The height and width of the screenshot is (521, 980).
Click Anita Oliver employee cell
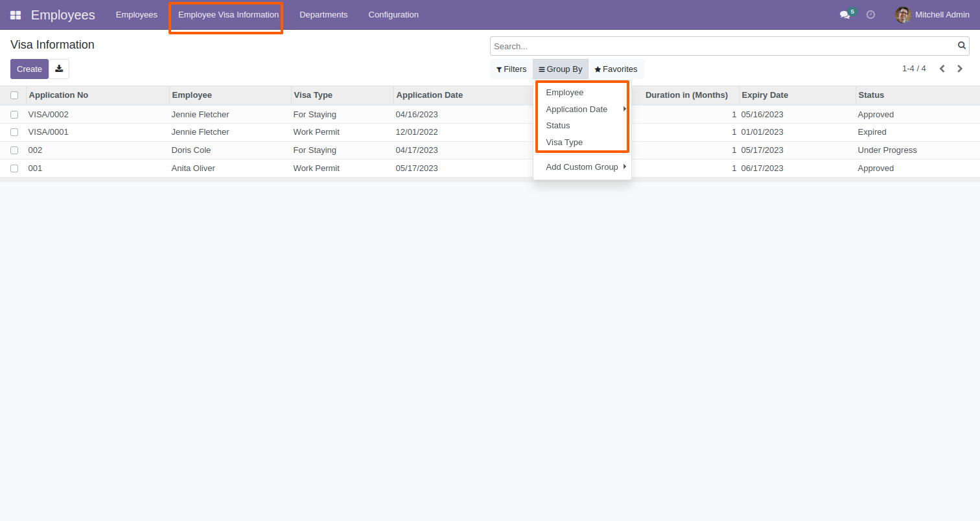tap(193, 168)
